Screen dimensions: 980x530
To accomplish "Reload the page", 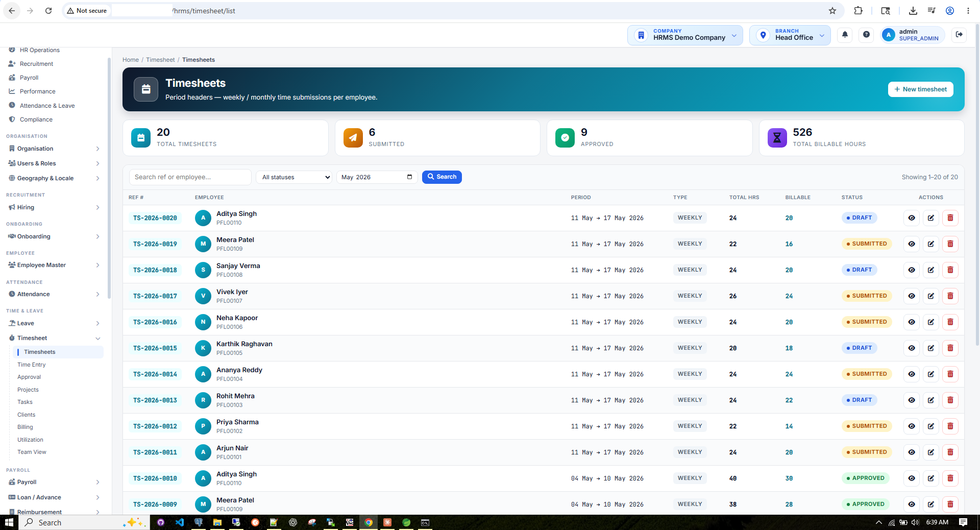I will coord(48,11).
